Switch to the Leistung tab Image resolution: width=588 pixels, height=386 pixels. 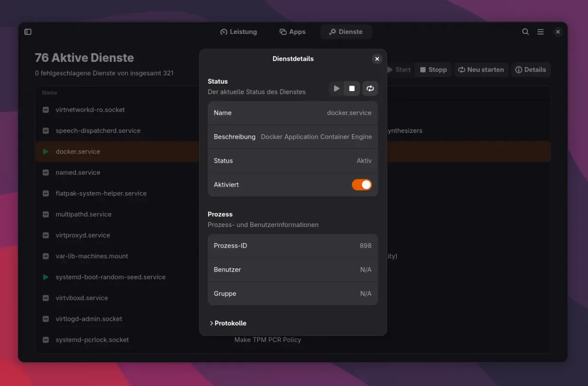point(238,32)
